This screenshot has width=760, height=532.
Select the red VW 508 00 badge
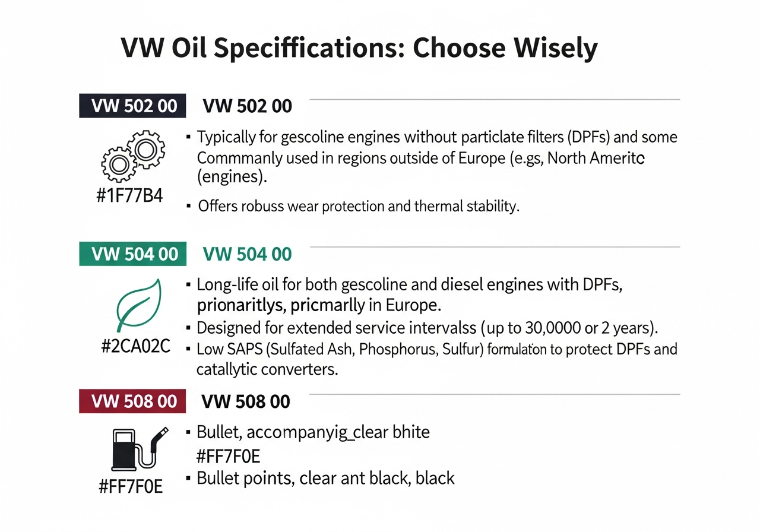point(133,401)
